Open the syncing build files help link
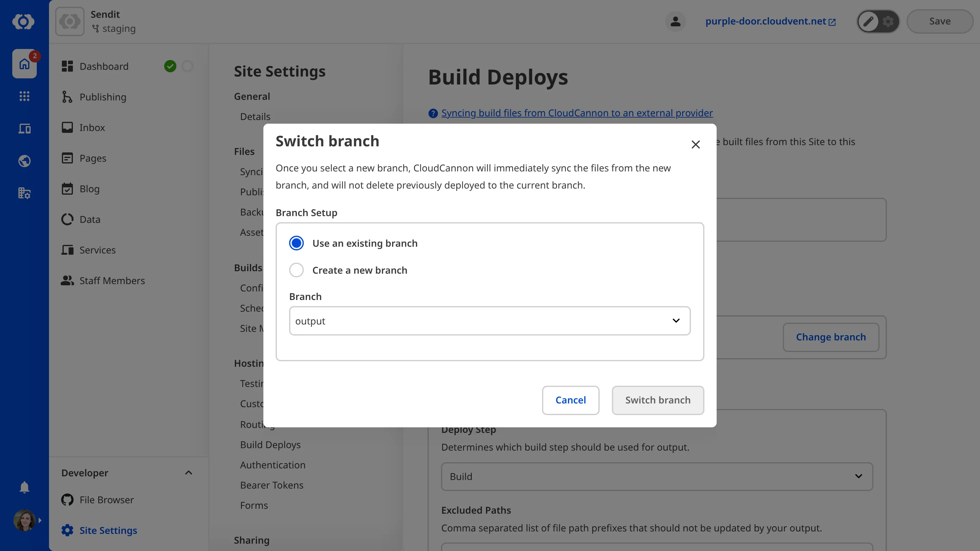This screenshot has width=980, height=551. (577, 113)
